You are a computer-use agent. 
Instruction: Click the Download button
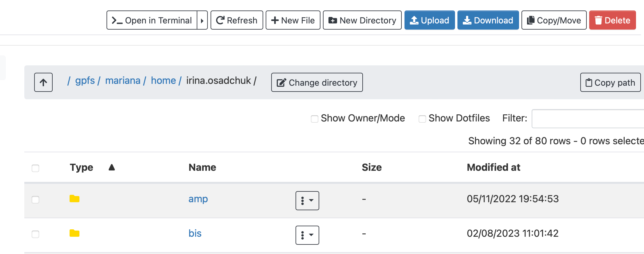[x=488, y=20]
